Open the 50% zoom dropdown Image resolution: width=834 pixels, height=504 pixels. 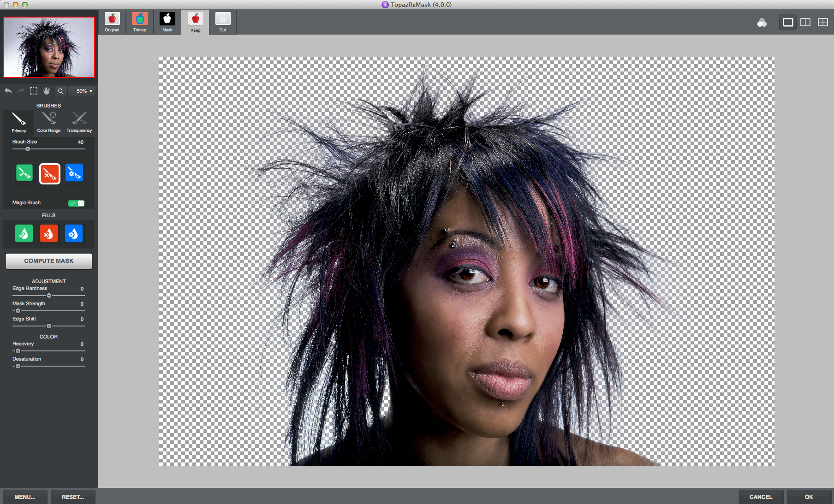[84, 91]
